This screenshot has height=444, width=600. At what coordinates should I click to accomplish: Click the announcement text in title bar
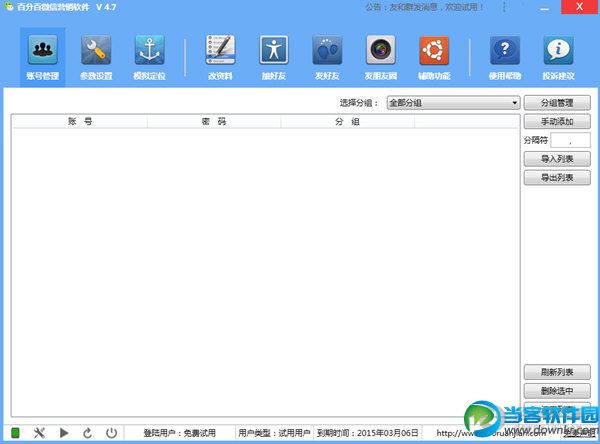click(424, 7)
